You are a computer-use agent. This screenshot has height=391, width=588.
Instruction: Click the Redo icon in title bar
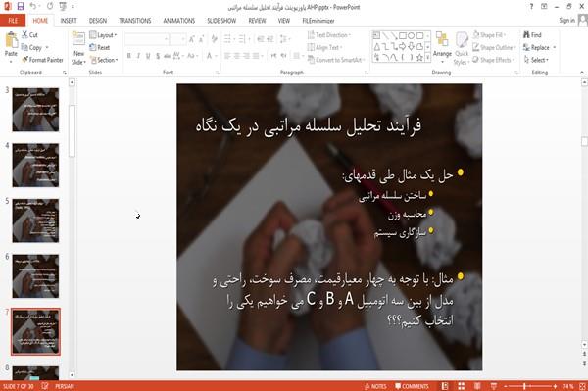pos(50,7)
